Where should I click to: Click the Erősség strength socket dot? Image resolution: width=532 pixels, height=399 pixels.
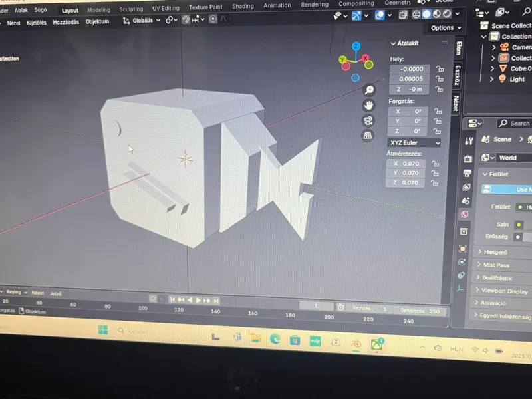pos(518,237)
